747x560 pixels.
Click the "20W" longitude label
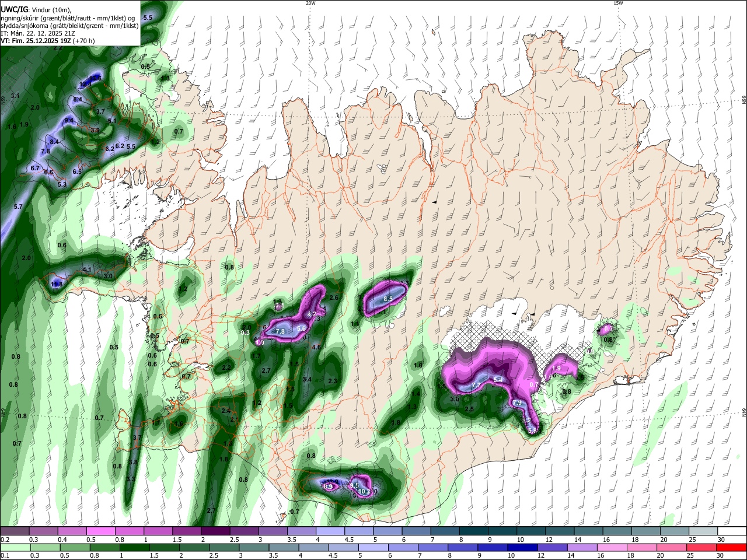310,3
